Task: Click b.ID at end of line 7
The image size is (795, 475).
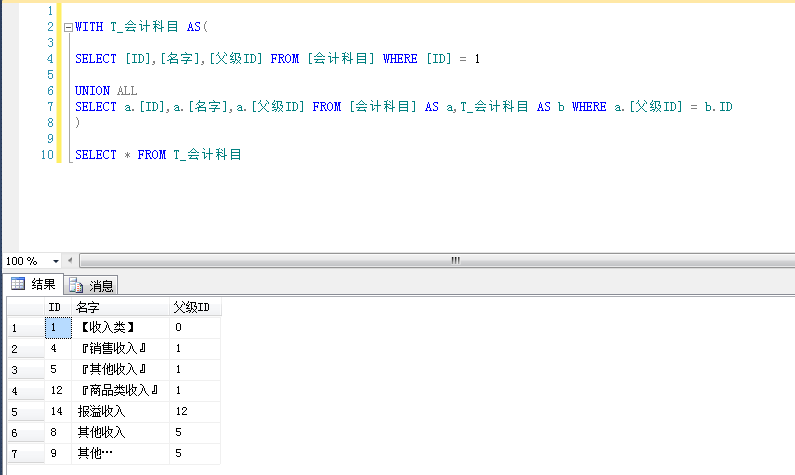Action: pyautogui.click(x=718, y=107)
